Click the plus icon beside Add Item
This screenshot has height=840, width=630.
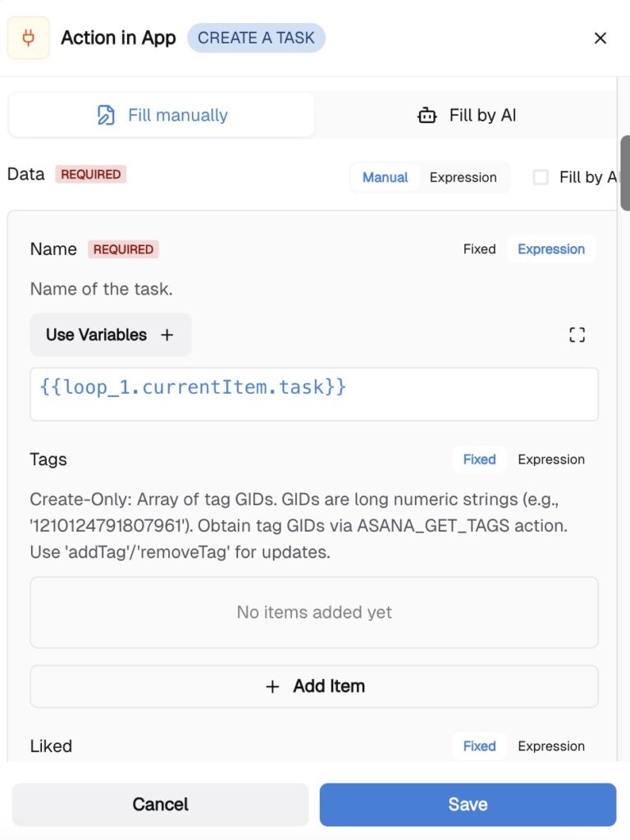point(273,687)
